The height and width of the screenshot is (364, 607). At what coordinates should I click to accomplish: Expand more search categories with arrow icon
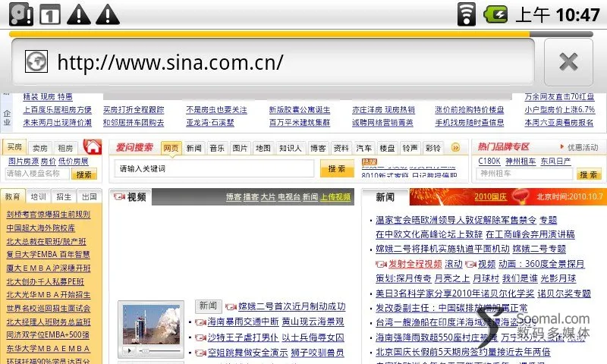456,147
